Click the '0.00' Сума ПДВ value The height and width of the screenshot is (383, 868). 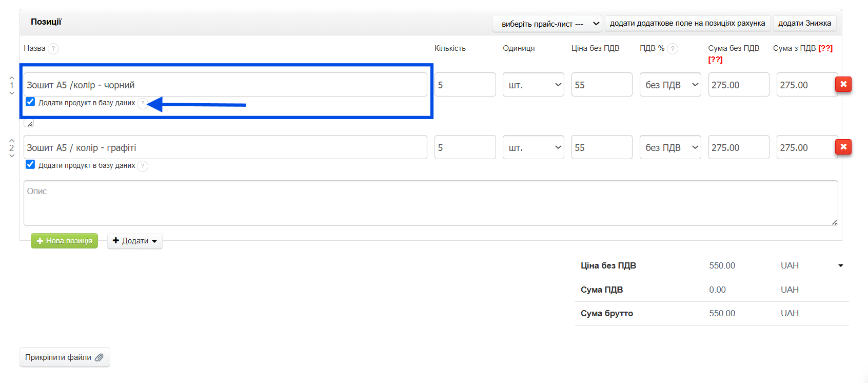click(718, 290)
